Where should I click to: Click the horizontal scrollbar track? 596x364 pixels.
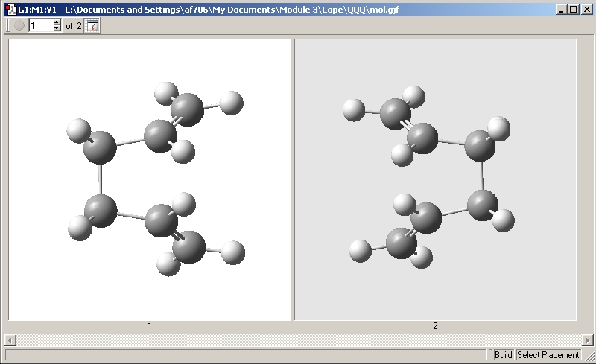[299, 339]
